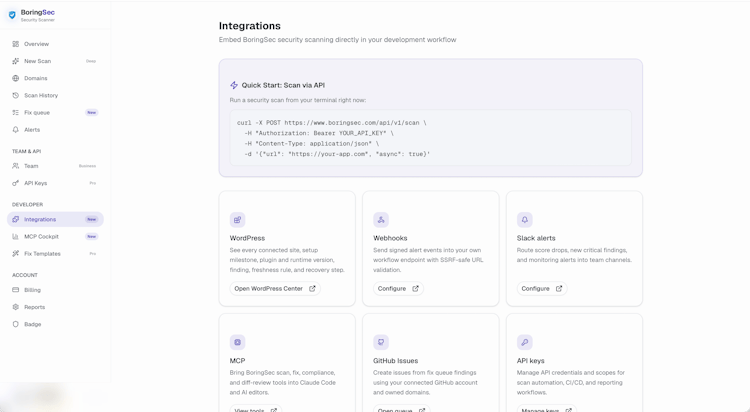The height and width of the screenshot is (412, 750).
Task: Open Reports in the sidebar
Action: click(x=55, y=307)
